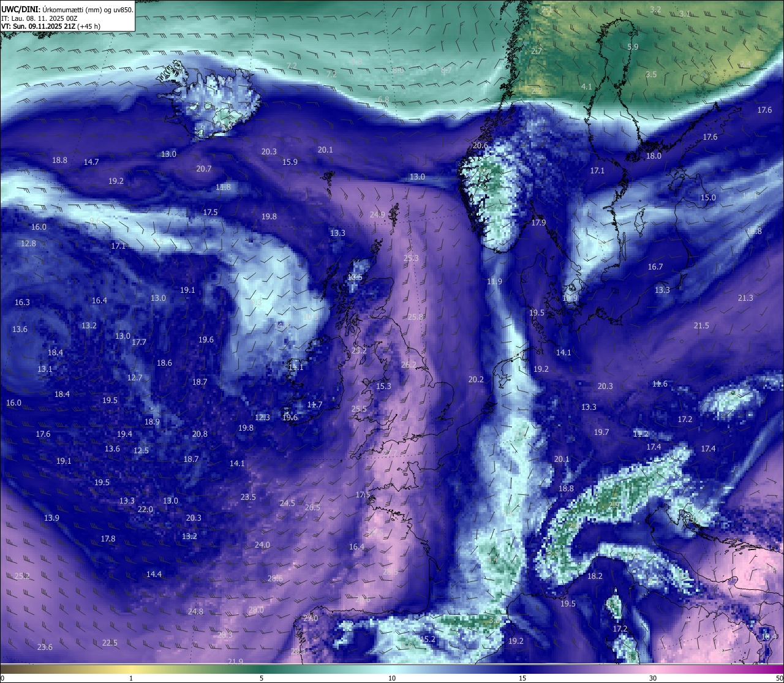Image resolution: width=784 pixels, height=683 pixels.
Task: Click the '24.9' map value
Action: [377, 214]
